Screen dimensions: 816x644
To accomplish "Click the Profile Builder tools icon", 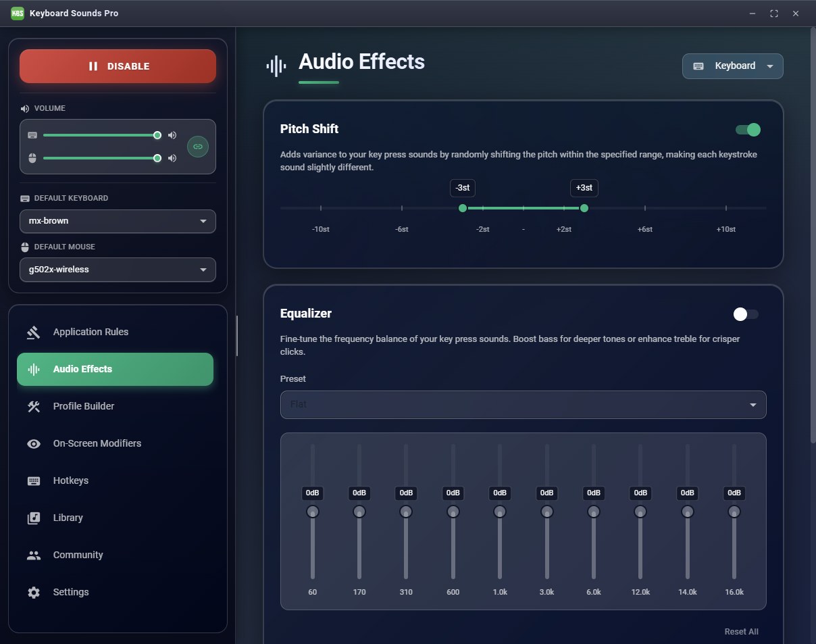I will click(x=34, y=406).
